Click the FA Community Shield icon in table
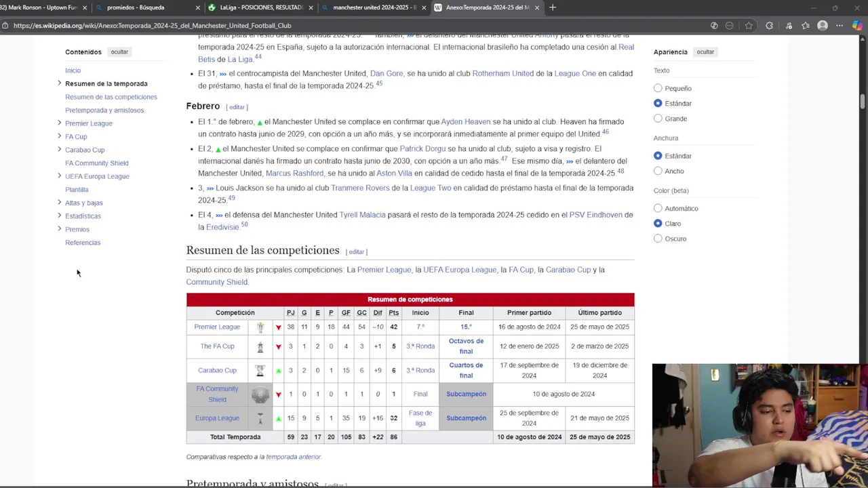This screenshot has height=488, width=868. [x=260, y=394]
